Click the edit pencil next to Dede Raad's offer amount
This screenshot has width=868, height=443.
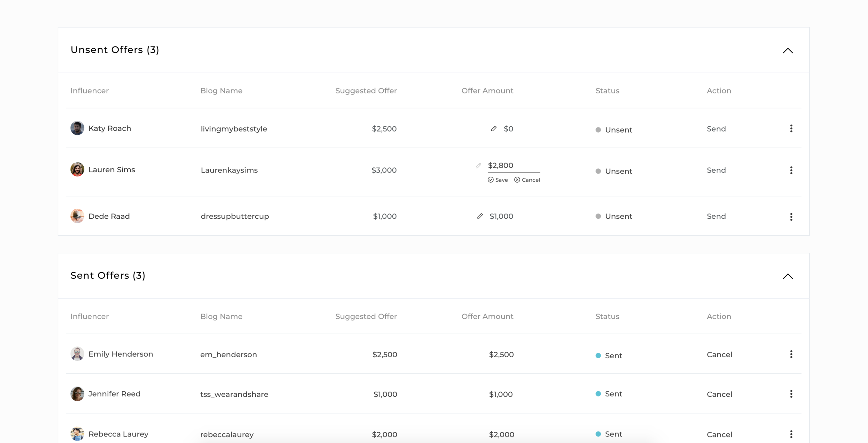480,216
